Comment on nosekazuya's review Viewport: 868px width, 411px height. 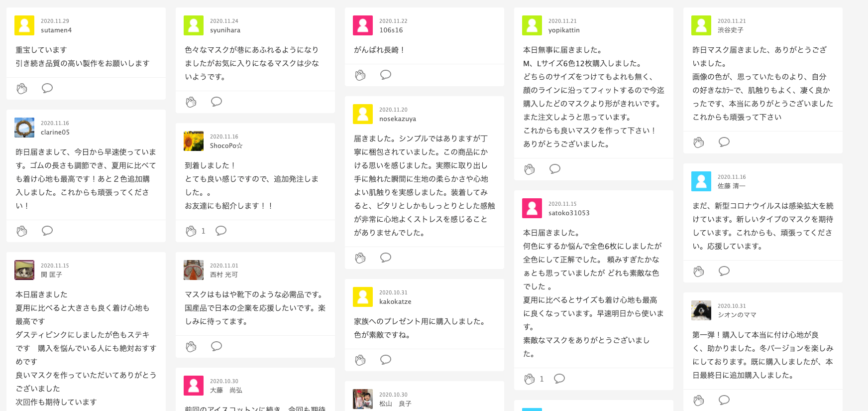point(386,258)
